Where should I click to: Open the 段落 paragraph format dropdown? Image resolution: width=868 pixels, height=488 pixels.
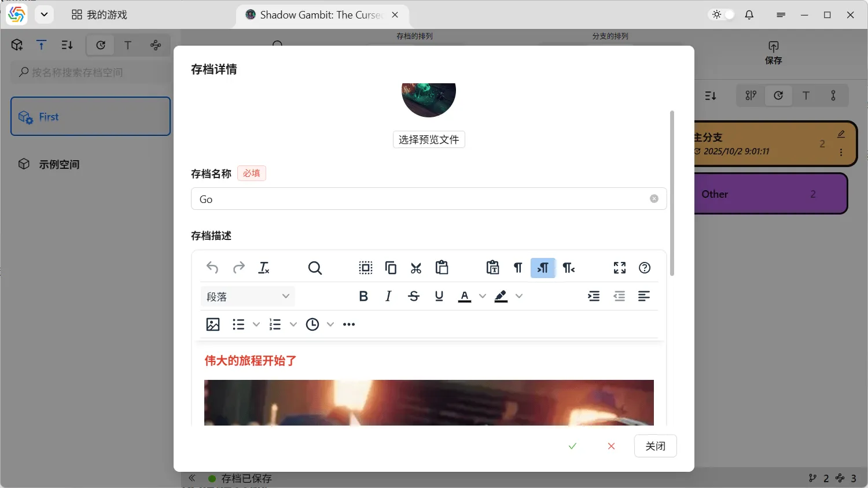[248, 297]
